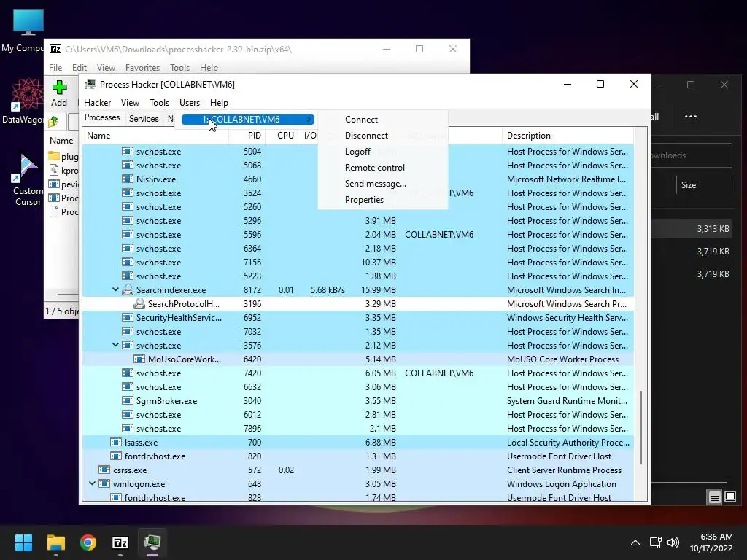Click the SecurityHealthService process icon
Viewport: 747px width, 560px height.
tap(127, 318)
